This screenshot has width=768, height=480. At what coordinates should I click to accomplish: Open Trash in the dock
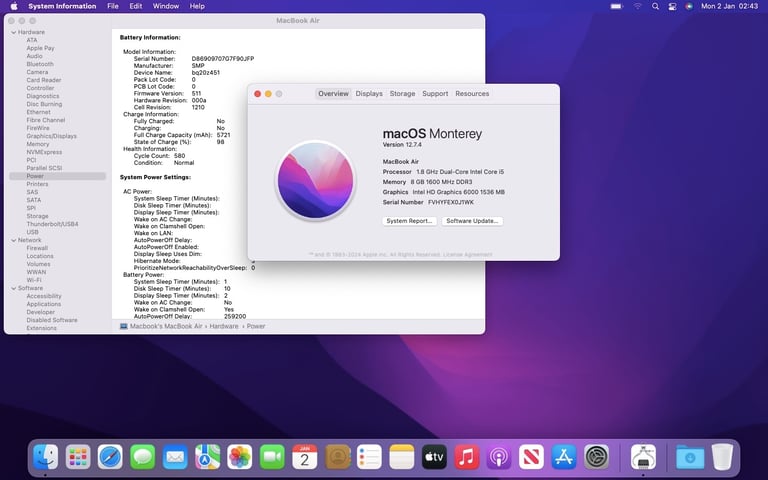coord(722,457)
